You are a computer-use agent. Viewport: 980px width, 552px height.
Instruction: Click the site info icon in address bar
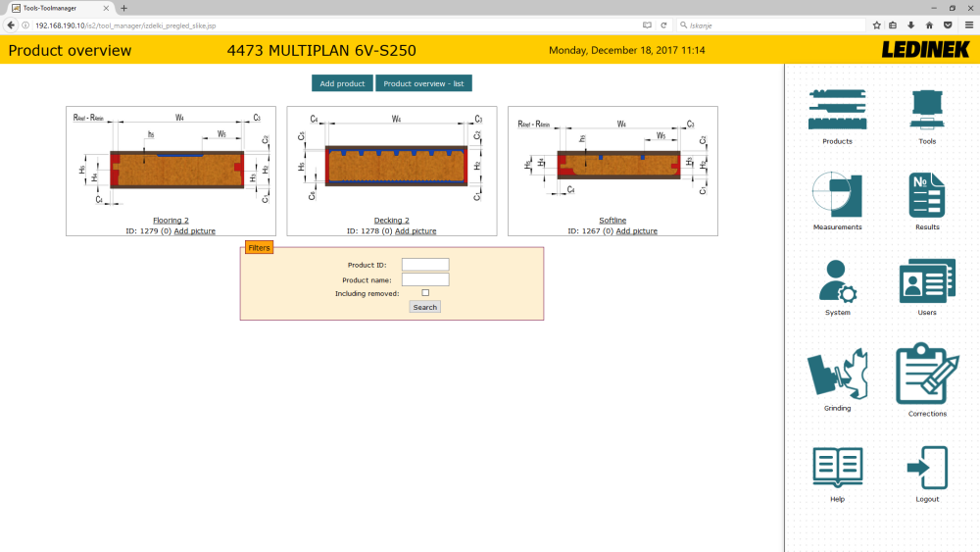click(x=25, y=25)
